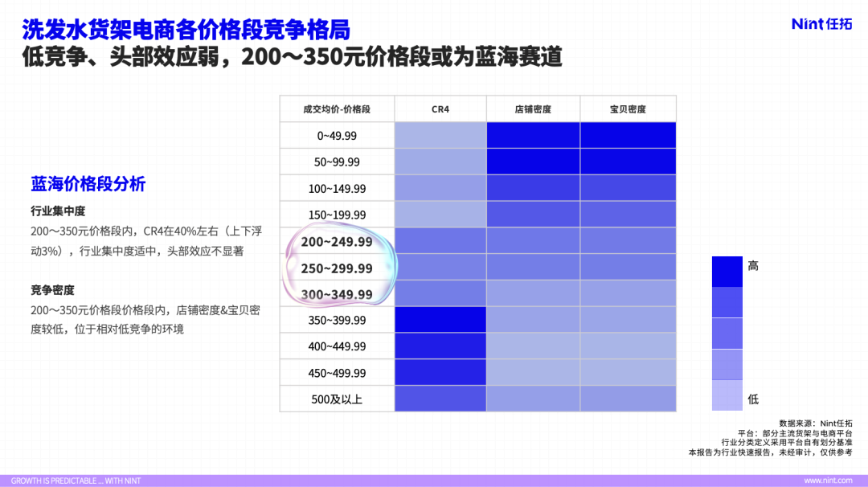Click the slide title 洗发水货架电商各价格段竞争格局
The width and height of the screenshot is (868, 487).
tap(186, 29)
